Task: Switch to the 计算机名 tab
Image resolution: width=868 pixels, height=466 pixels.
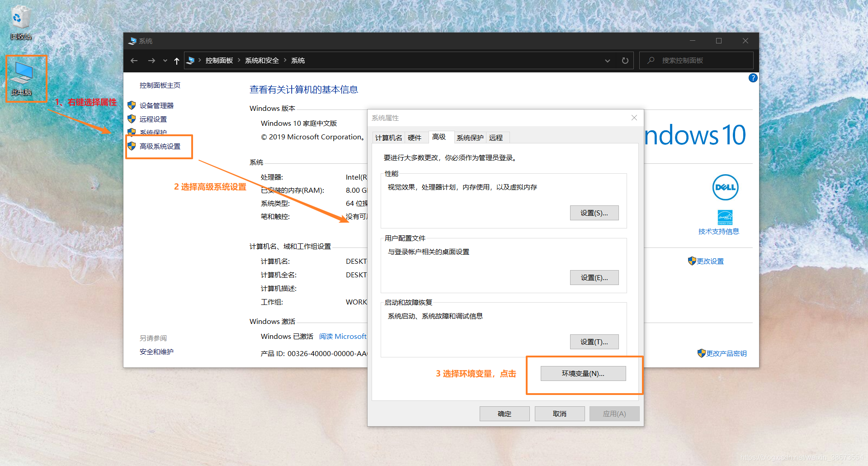Action: coord(388,138)
